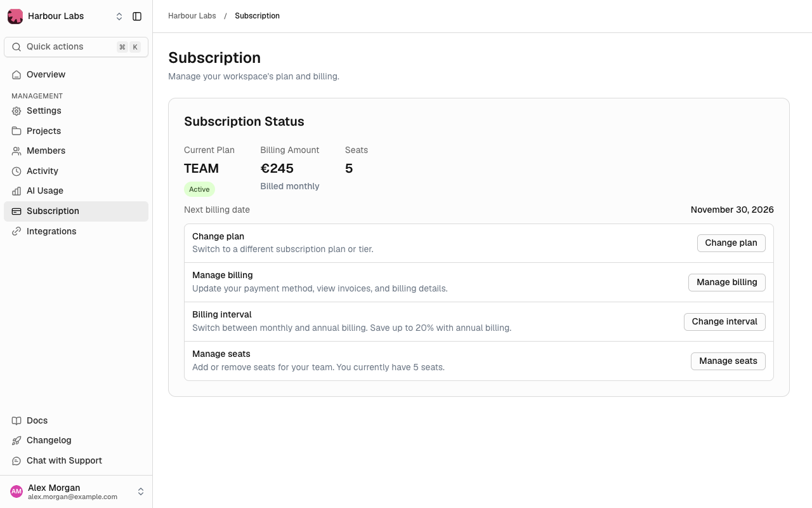
Task: Click the €245 billing amount
Action: click(x=277, y=169)
